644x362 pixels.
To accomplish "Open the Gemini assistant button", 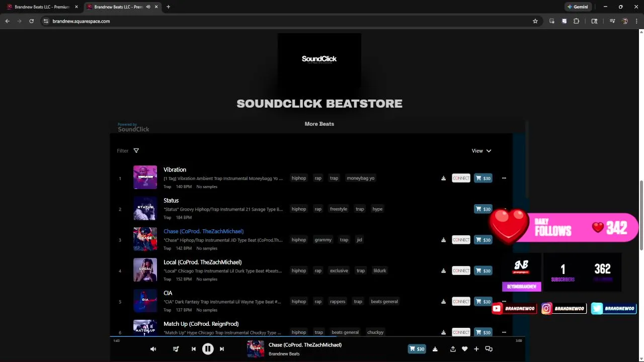I will pyautogui.click(x=578, y=7).
